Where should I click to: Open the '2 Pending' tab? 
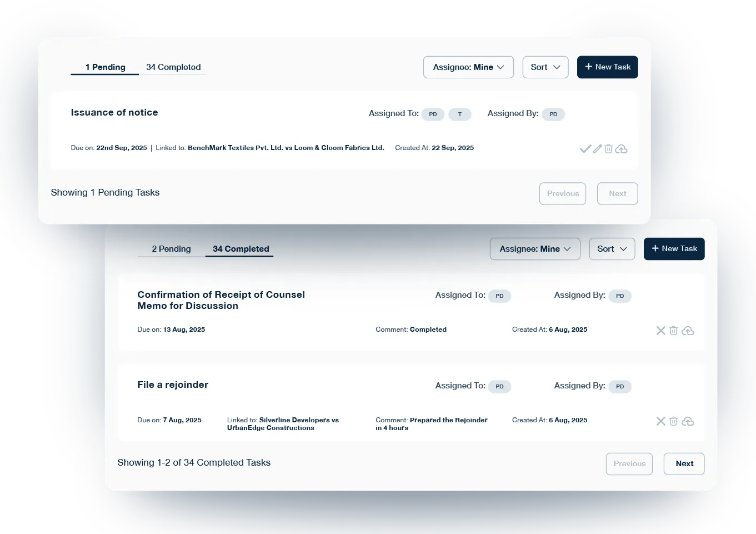171,248
